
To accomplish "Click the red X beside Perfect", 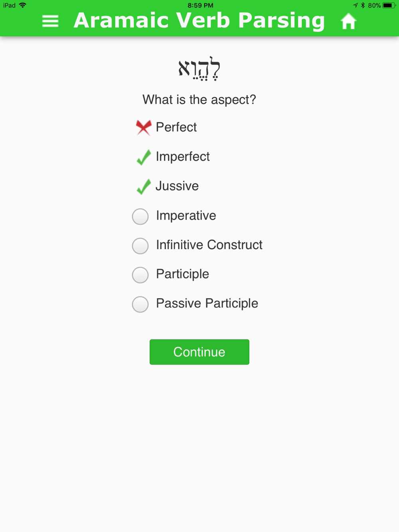I will tap(143, 128).
